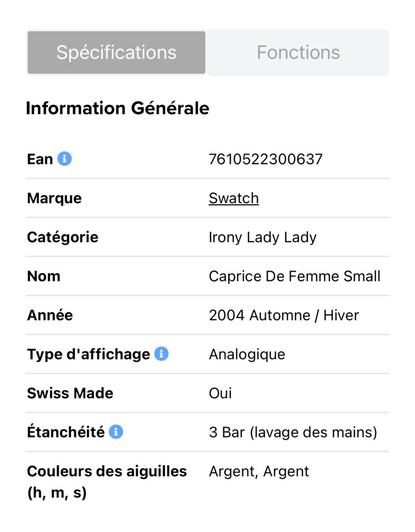415x532 pixels.
Task: Select the Oui value for Swiss Made
Action: click(x=220, y=393)
